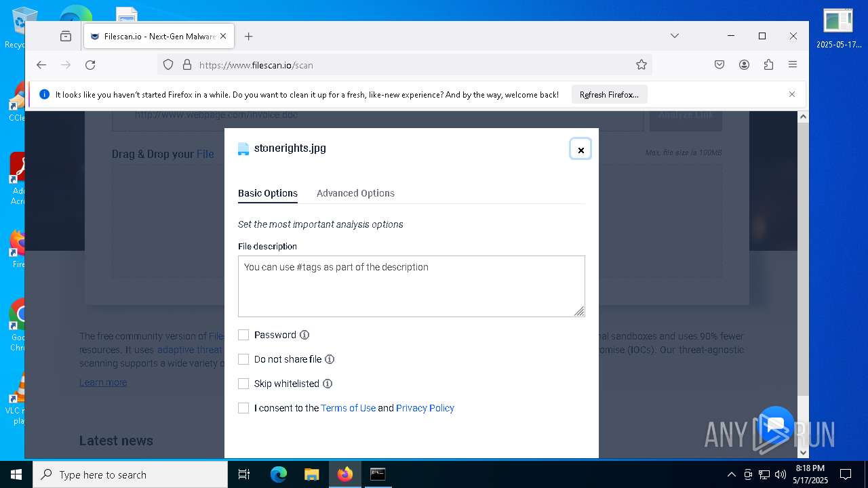The width and height of the screenshot is (868, 488).
Task: Open the recent browsing tab view icon
Action: point(66,36)
